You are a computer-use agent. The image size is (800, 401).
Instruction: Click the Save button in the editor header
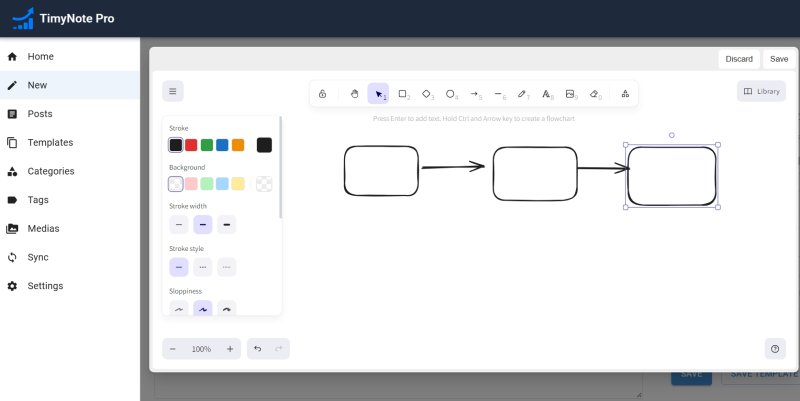[778, 59]
